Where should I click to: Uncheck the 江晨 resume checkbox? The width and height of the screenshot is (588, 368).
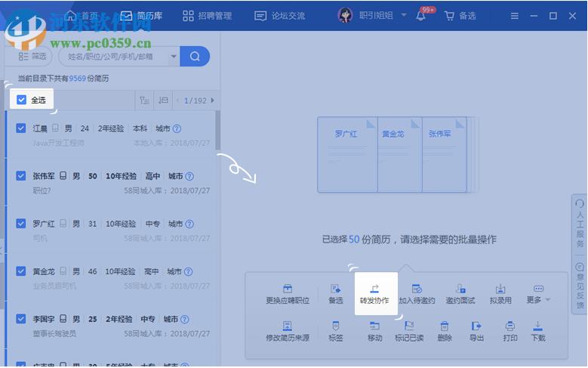click(21, 128)
